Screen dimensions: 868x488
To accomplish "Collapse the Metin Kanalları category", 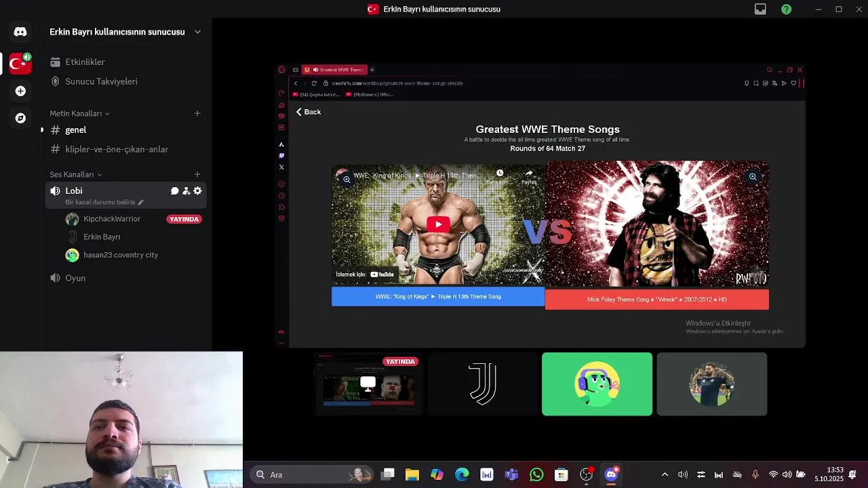I will pyautogui.click(x=79, y=113).
